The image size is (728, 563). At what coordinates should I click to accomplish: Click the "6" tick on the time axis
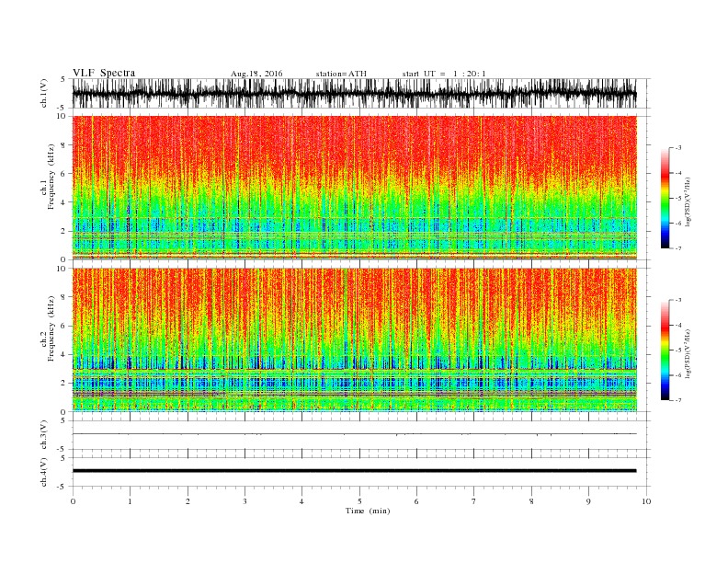(x=416, y=501)
